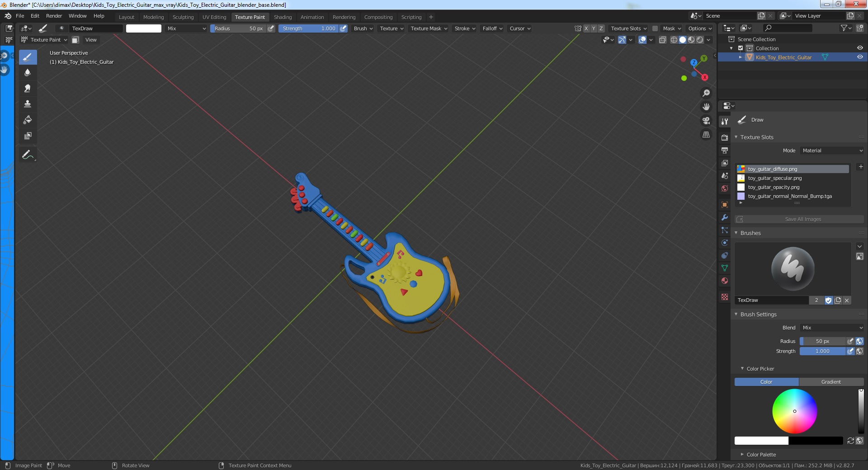Open the View menu in viewport header

point(91,40)
